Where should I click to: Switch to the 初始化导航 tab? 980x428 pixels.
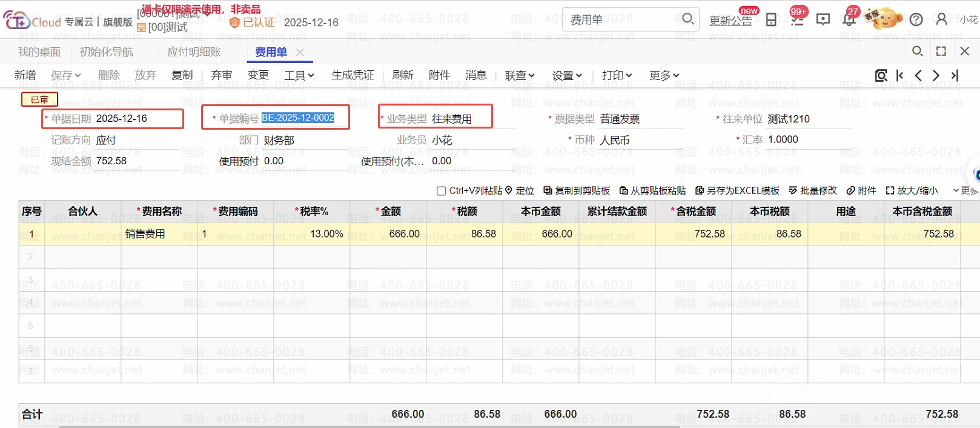pyautogui.click(x=107, y=52)
